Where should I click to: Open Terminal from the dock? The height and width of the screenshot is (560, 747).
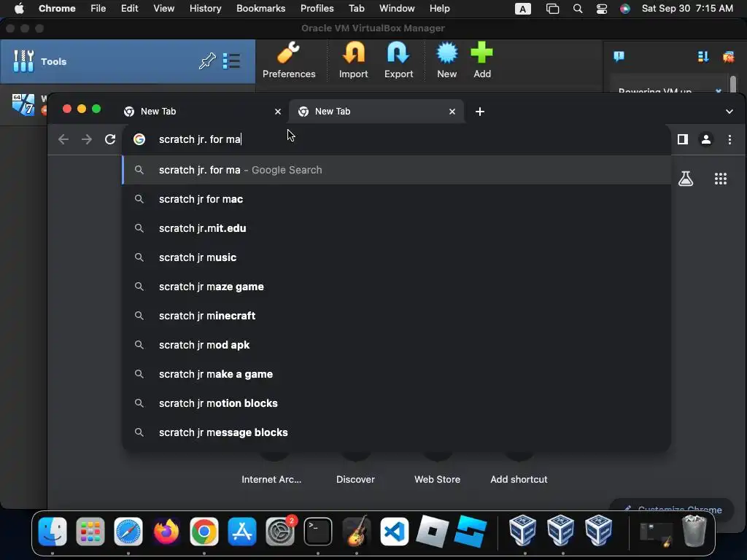click(x=318, y=531)
